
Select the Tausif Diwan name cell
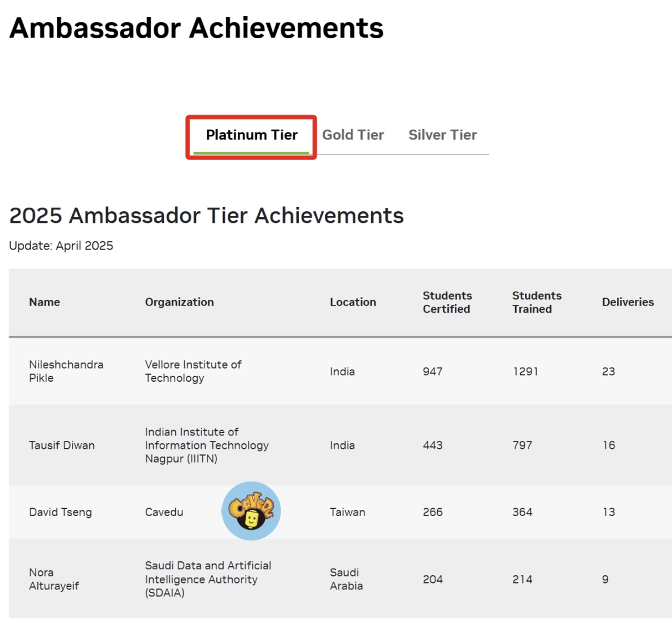click(x=62, y=445)
